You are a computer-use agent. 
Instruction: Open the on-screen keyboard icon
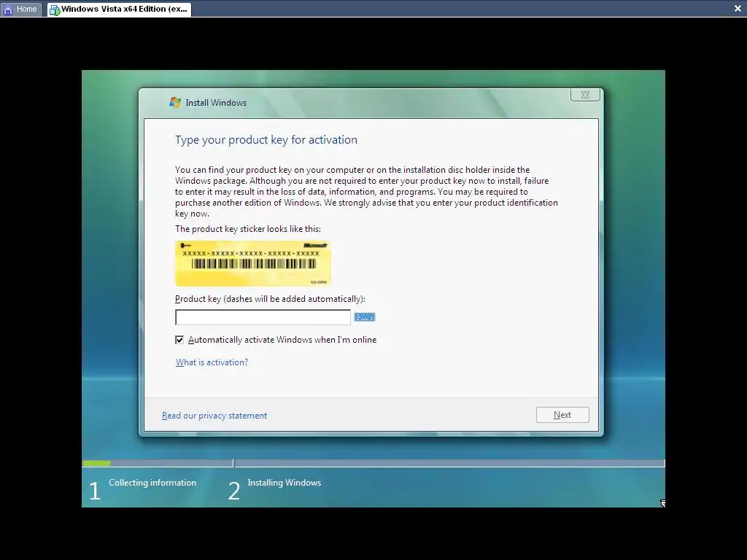coord(365,317)
